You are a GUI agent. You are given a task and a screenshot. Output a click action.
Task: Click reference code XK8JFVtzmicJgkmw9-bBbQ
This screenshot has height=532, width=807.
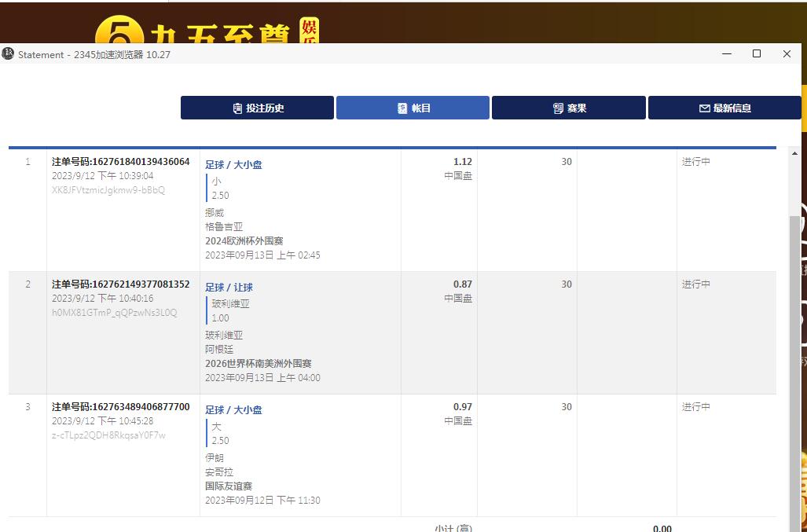point(108,190)
